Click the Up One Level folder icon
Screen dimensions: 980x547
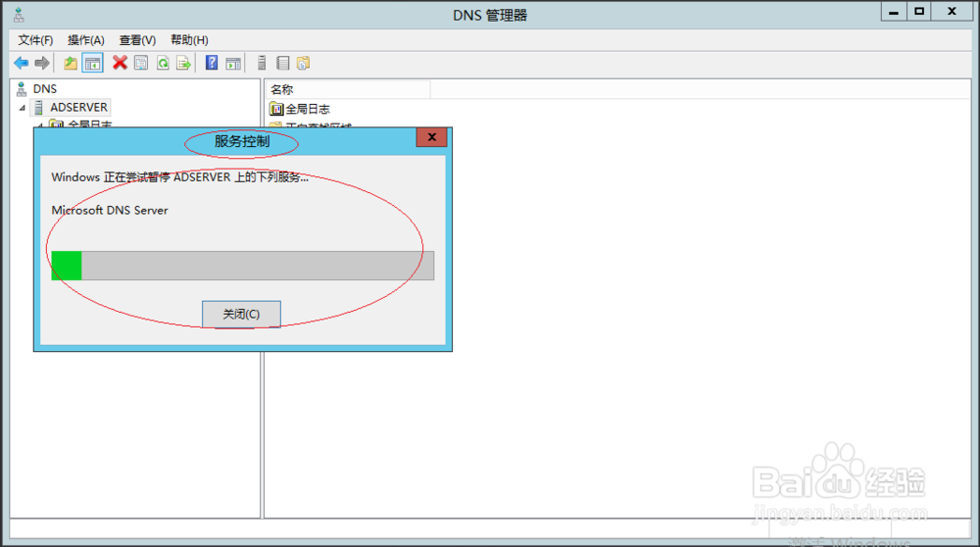71,63
